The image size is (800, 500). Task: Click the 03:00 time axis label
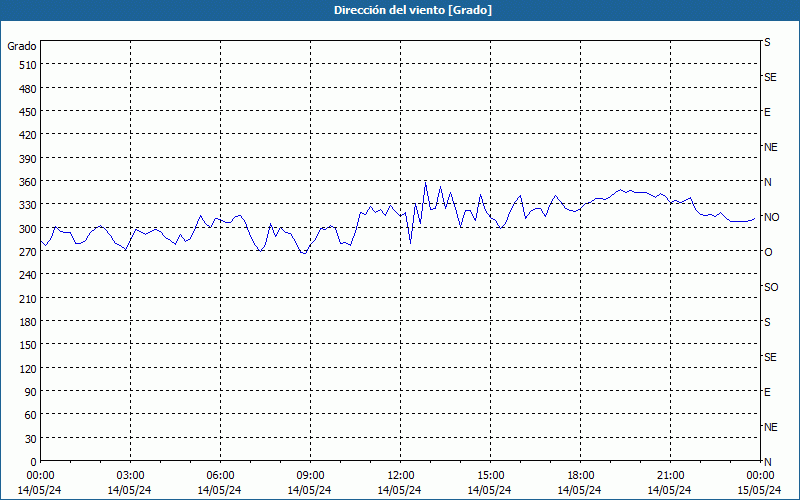[130, 476]
